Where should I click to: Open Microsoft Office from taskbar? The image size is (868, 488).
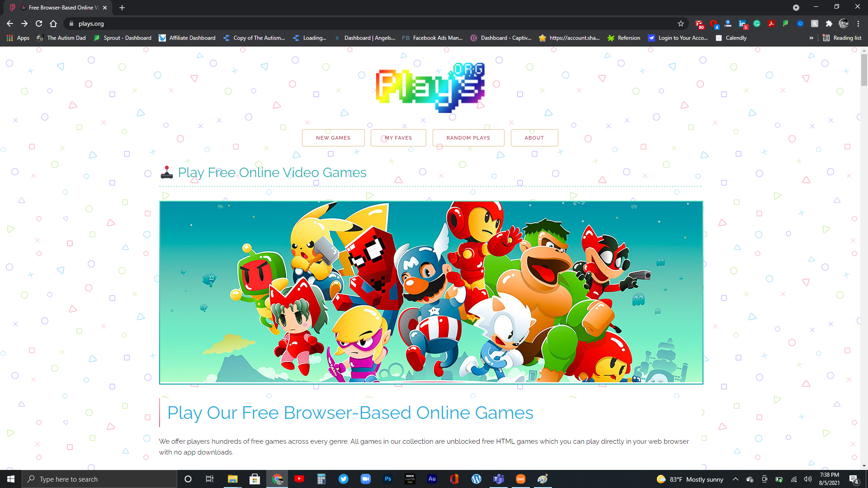point(454,479)
